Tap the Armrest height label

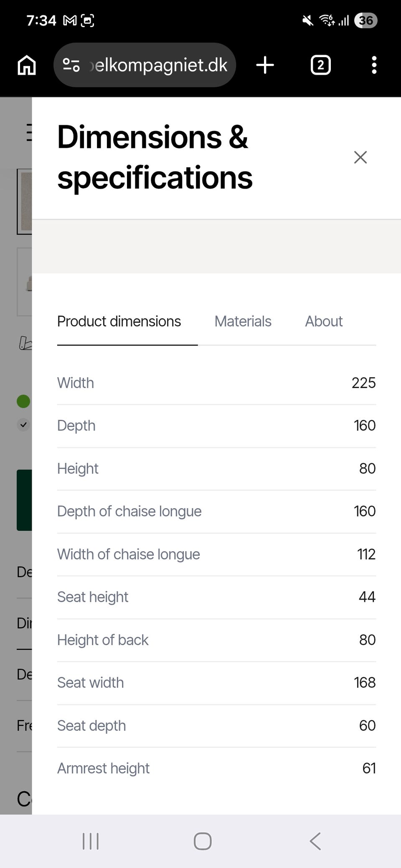pyautogui.click(x=103, y=768)
